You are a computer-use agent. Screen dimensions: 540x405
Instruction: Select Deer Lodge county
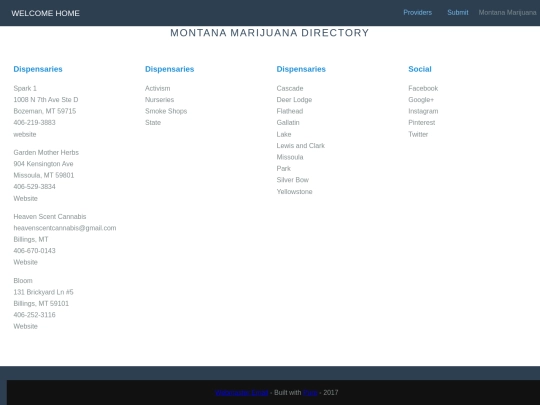294,100
